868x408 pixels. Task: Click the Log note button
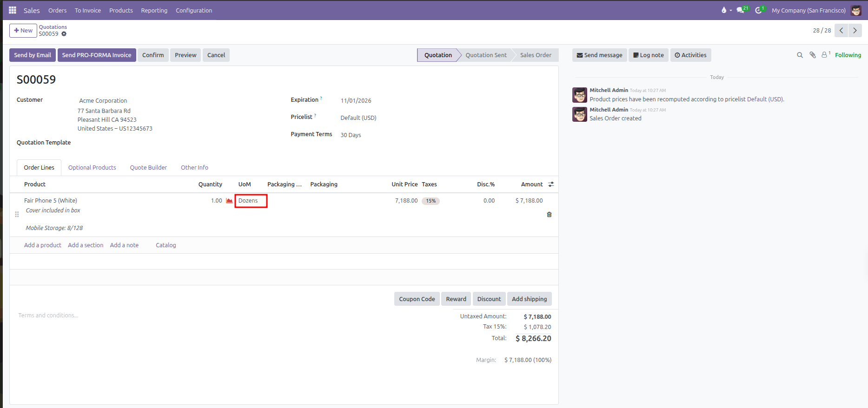[649, 55]
